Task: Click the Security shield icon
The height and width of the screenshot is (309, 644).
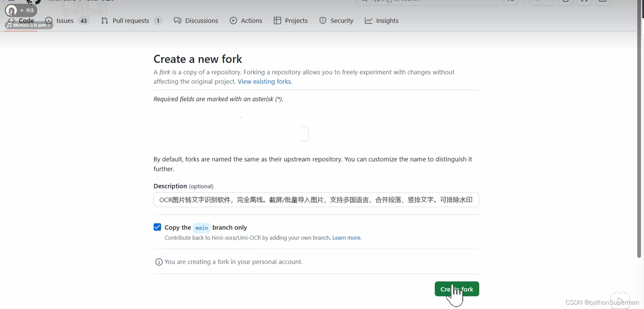Action: (323, 21)
